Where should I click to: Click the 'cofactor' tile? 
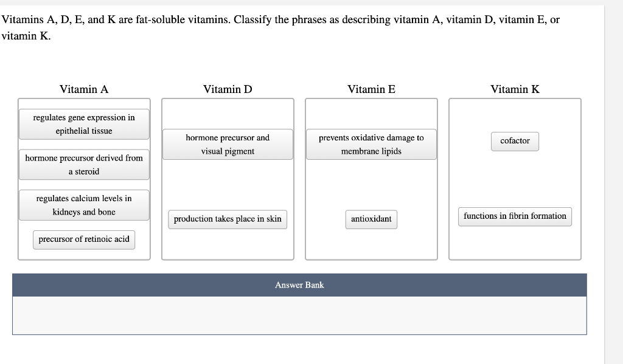click(515, 142)
